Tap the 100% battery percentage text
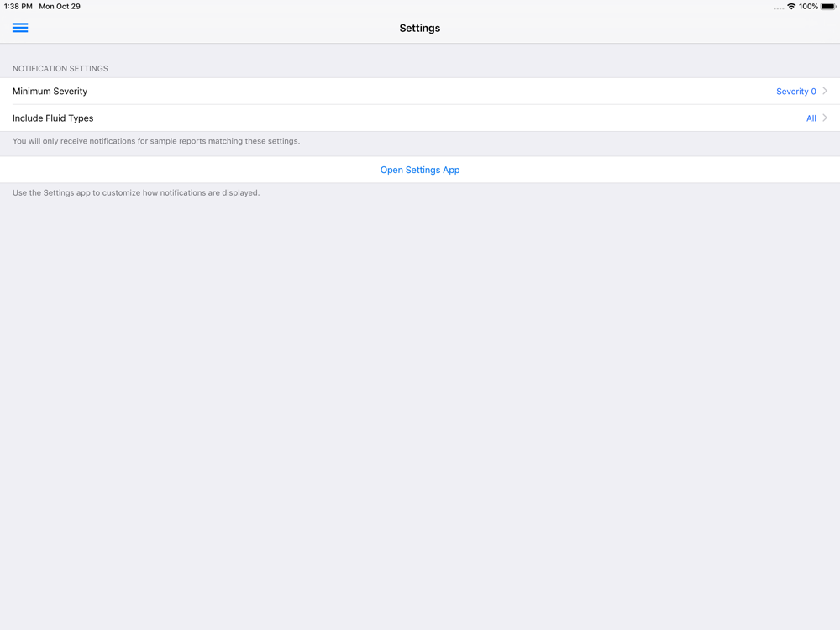 [x=808, y=7]
